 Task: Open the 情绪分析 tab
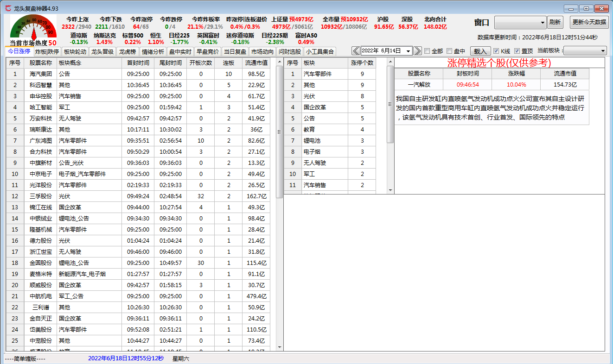point(153,51)
